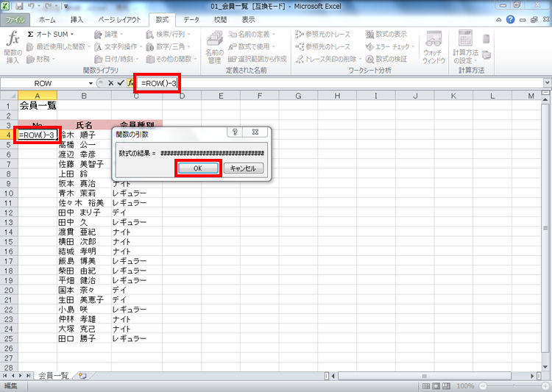Click the insert new worksheet tab icon

coord(82,376)
